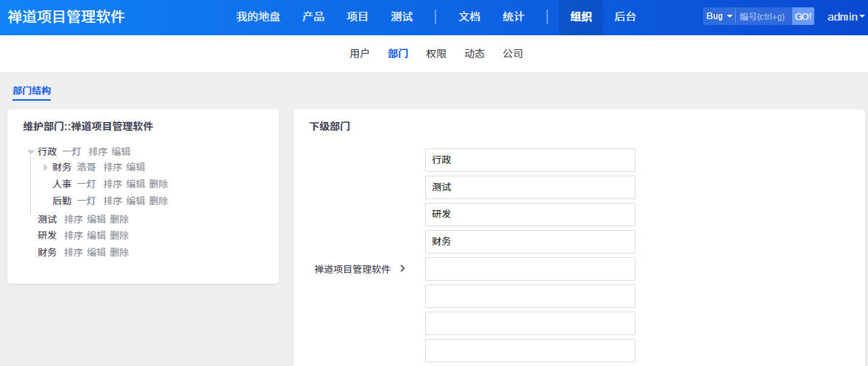Image resolution: width=868 pixels, height=366 pixels.
Task: Click the chevron arrow beside 禅道项目管理软件
Action: point(402,268)
